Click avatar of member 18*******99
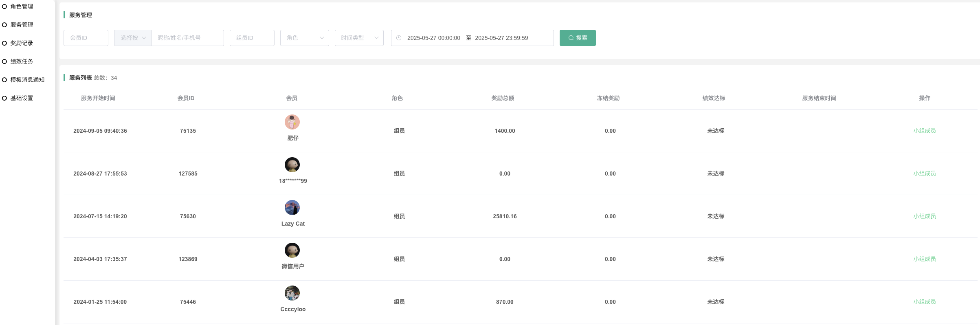 point(292,165)
